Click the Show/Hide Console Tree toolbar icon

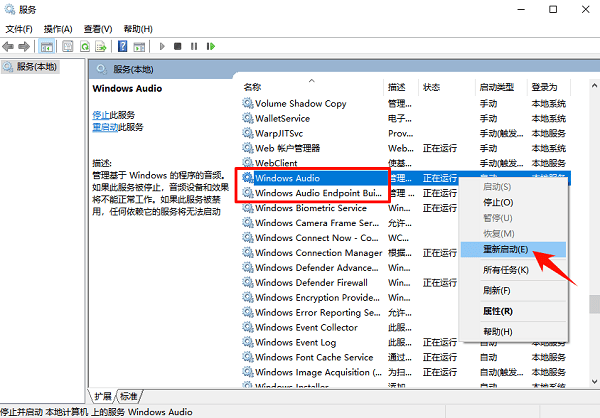47,46
